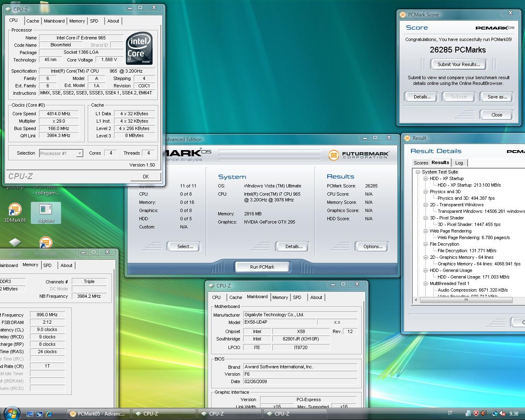This screenshot has height=420, width=525.
Task: Switch to PCMark05 taskbar button
Action: click(x=98, y=414)
